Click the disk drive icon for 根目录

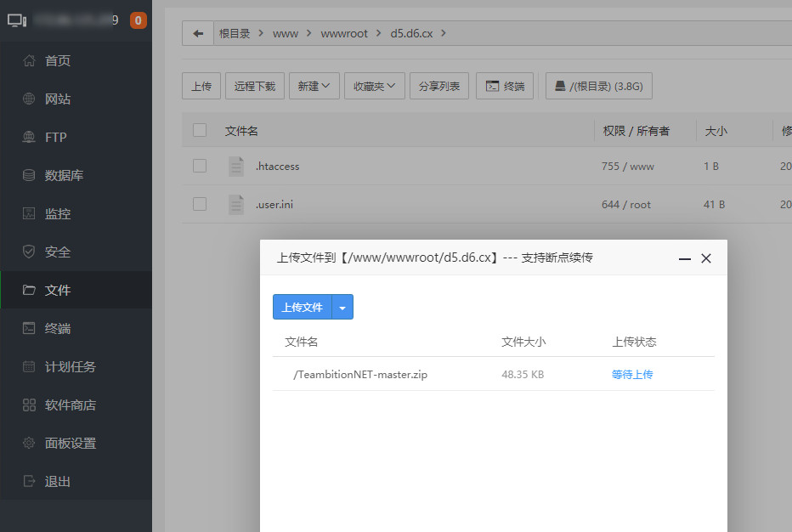coord(560,86)
